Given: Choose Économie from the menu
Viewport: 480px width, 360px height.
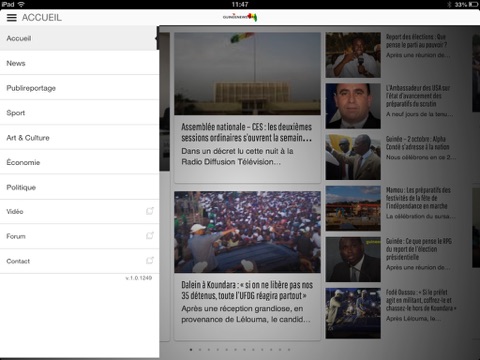Looking at the screenshot, I should 79,162.
